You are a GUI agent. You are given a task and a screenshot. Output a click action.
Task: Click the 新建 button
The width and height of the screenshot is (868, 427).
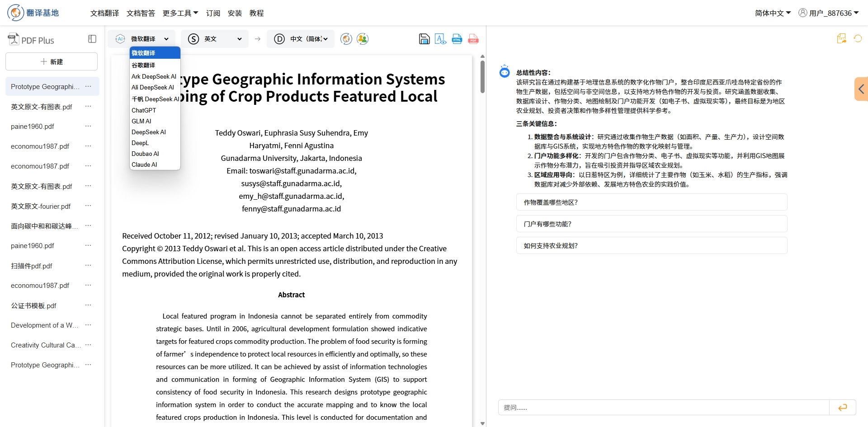pyautogui.click(x=52, y=61)
